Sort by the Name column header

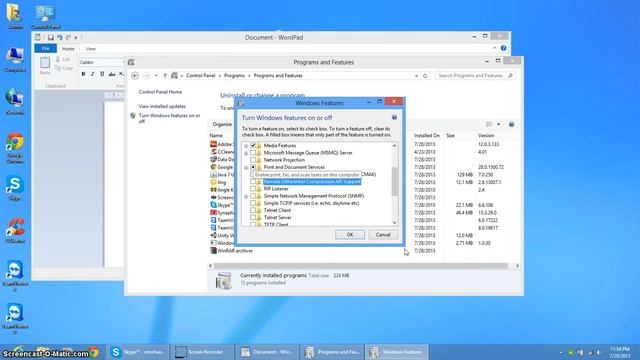coord(216,136)
